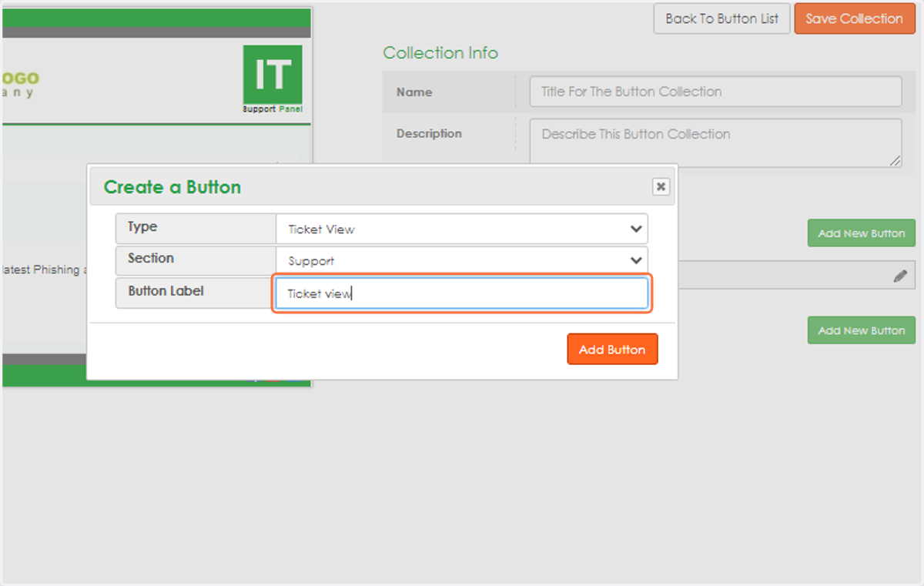Focus the collection Name input field
Screen dimensions: 924x586
715,91
